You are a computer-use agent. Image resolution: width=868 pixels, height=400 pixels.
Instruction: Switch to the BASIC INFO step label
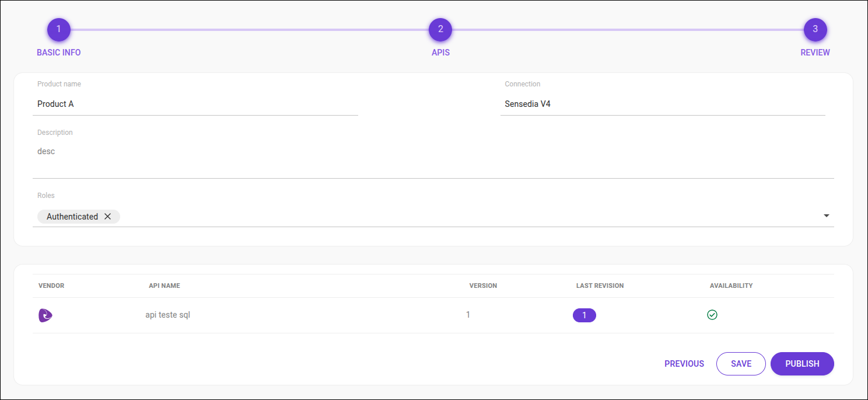click(58, 52)
